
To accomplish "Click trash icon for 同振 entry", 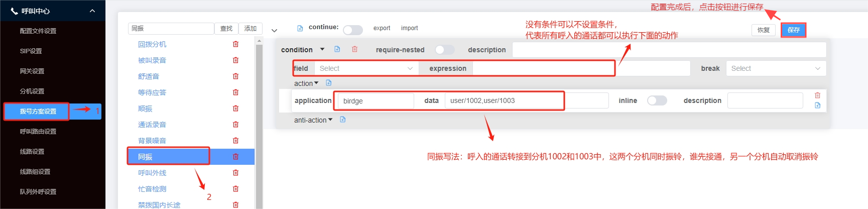I will coord(235,157).
